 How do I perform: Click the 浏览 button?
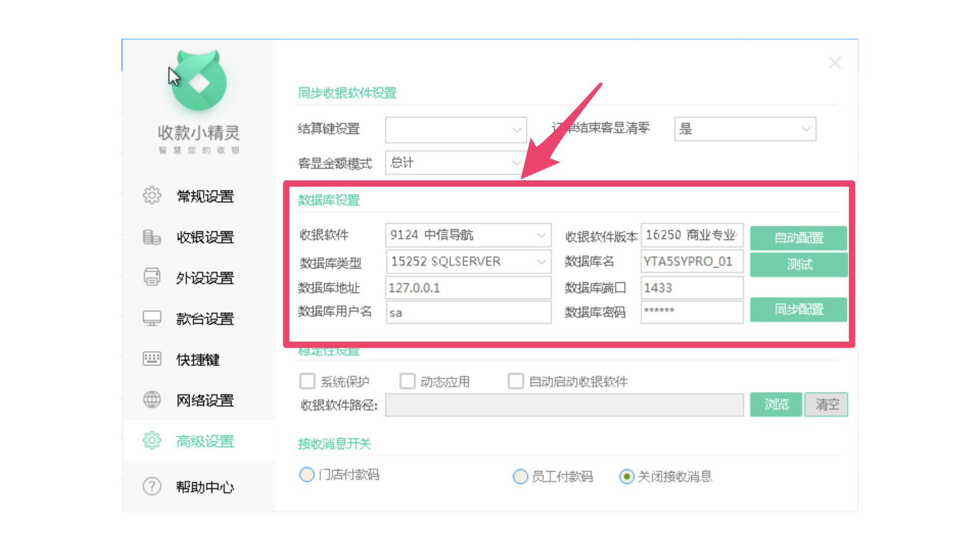click(776, 405)
